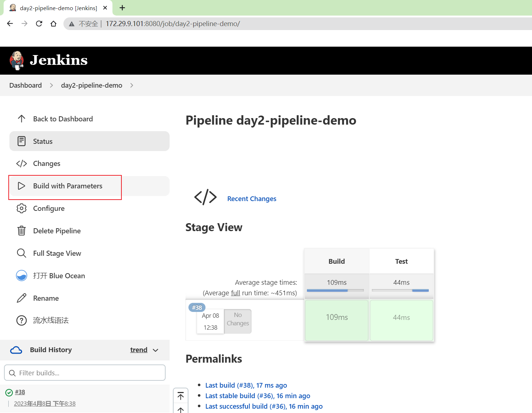Select Delete Pipeline in sidebar
The image size is (532, 413).
pyautogui.click(x=90, y=231)
